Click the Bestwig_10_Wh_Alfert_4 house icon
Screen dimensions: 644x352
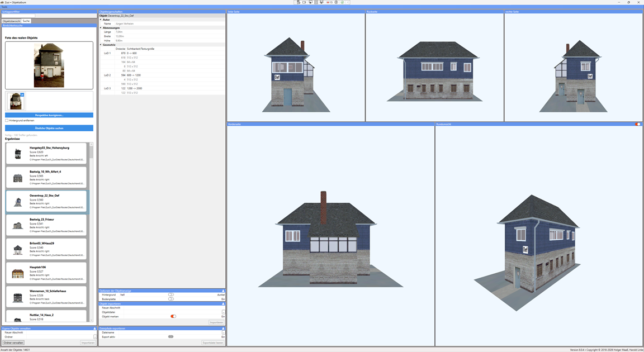click(x=18, y=178)
